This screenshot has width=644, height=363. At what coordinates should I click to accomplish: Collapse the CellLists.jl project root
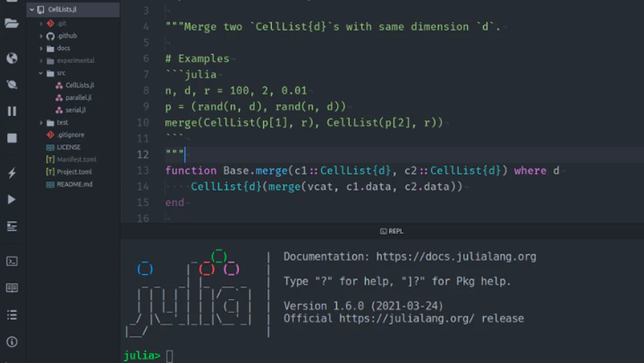(x=32, y=10)
